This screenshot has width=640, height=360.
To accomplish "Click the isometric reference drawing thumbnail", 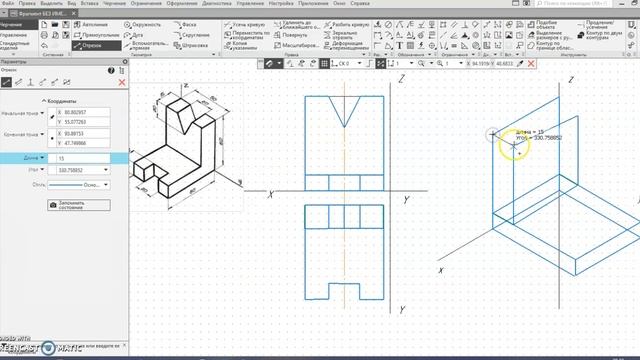I will (186, 146).
